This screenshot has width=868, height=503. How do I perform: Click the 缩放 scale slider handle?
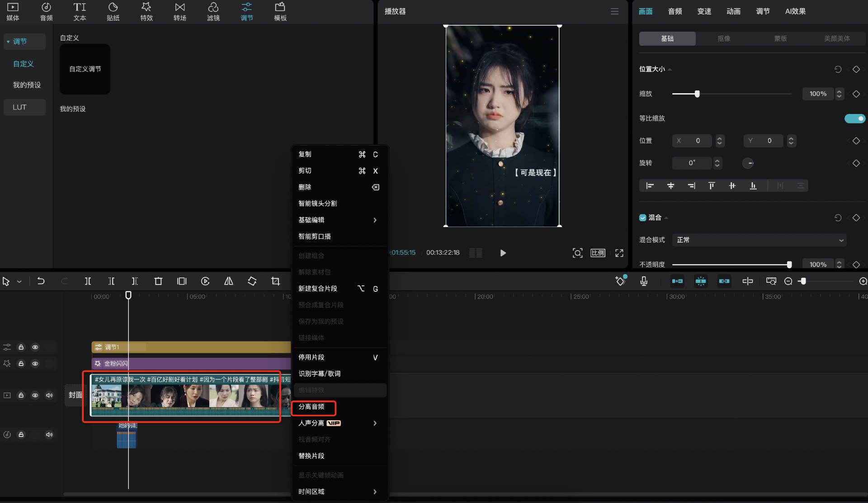[x=697, y=94]
